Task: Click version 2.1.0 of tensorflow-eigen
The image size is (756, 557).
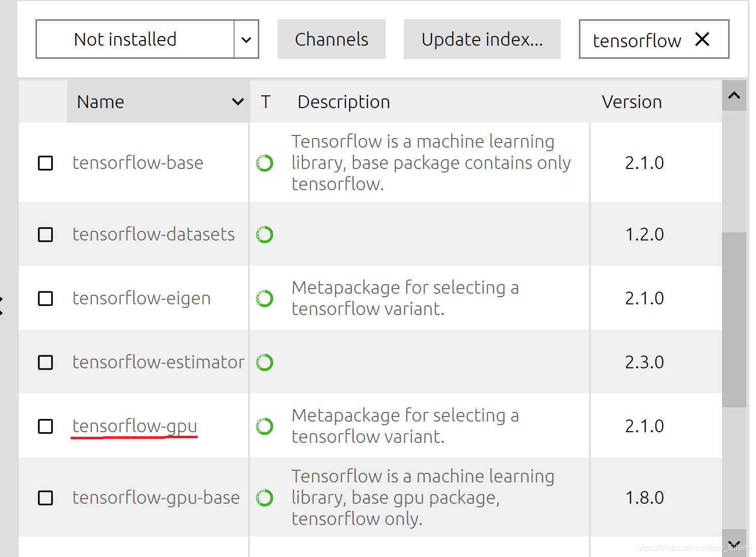Action: click(x=644, y=298)
